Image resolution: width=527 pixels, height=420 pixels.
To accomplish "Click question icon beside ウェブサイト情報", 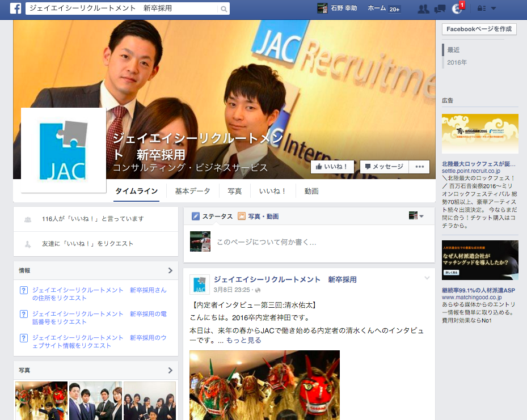I will tap(23, 338).
